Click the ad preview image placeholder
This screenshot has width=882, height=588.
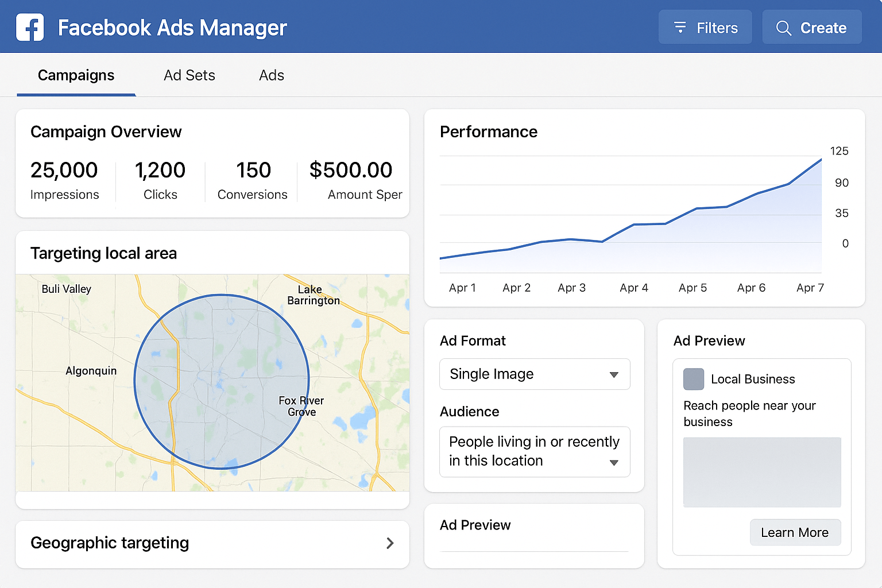762,472
